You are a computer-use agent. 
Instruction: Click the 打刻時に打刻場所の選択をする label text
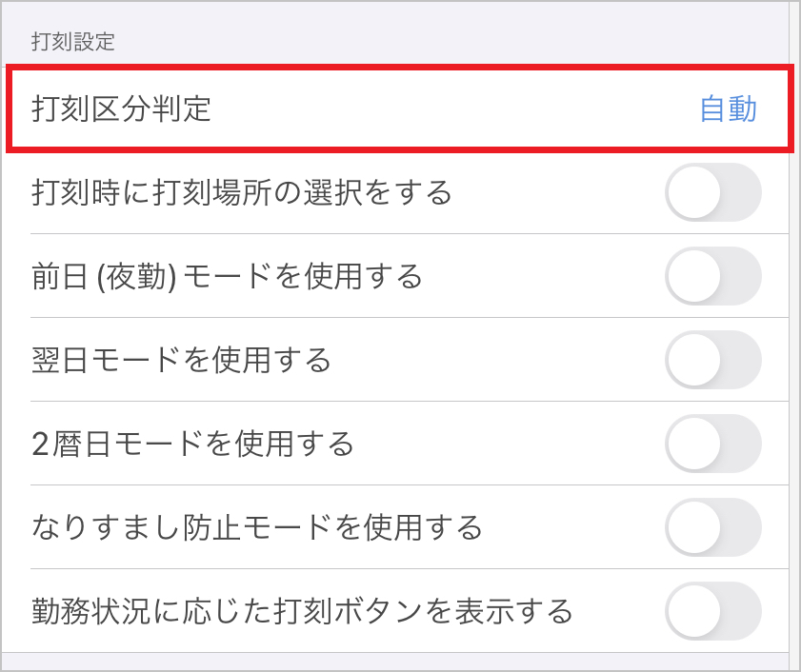pyautogui.click(x=242, y=193)
